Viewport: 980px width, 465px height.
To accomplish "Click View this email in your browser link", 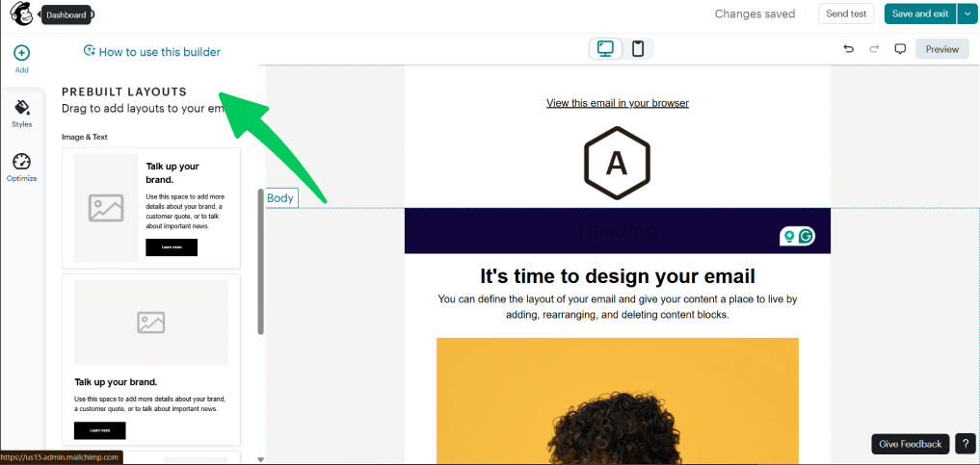I will (x=618, y=103).
